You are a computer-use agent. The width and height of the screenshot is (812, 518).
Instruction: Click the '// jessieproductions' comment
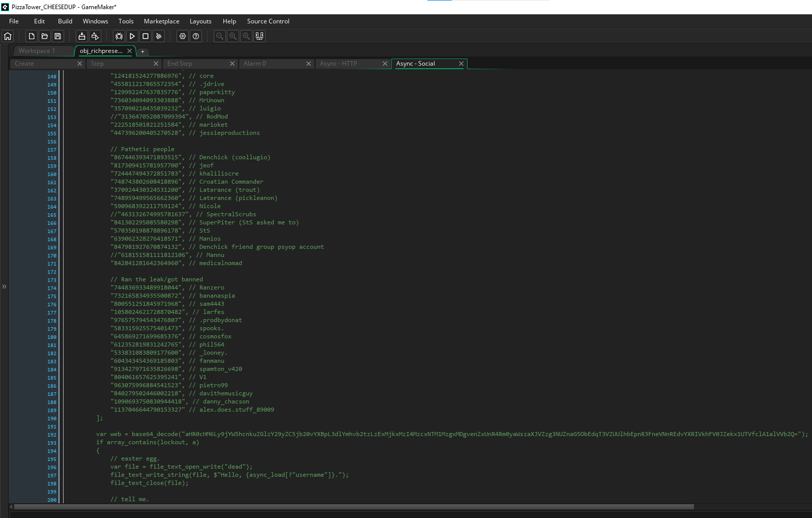(224, 133)
